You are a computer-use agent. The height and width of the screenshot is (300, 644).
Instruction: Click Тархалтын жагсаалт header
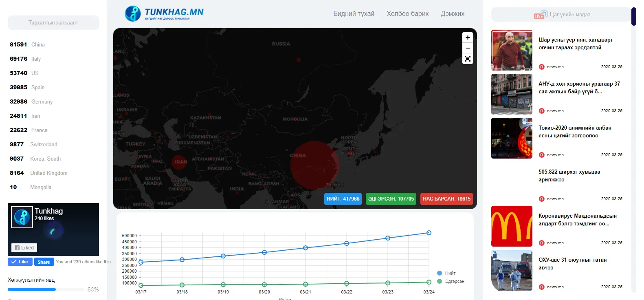(53, 22)
